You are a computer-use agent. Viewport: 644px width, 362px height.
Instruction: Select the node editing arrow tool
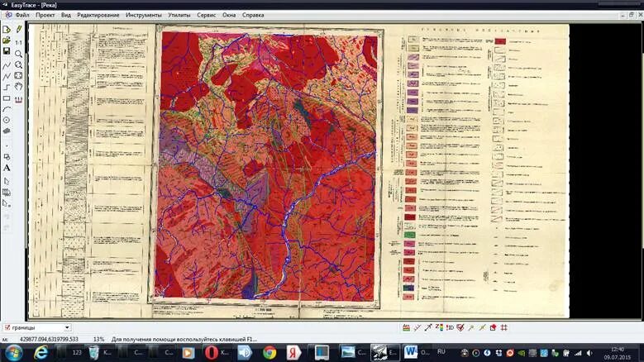tap(7, 203)
